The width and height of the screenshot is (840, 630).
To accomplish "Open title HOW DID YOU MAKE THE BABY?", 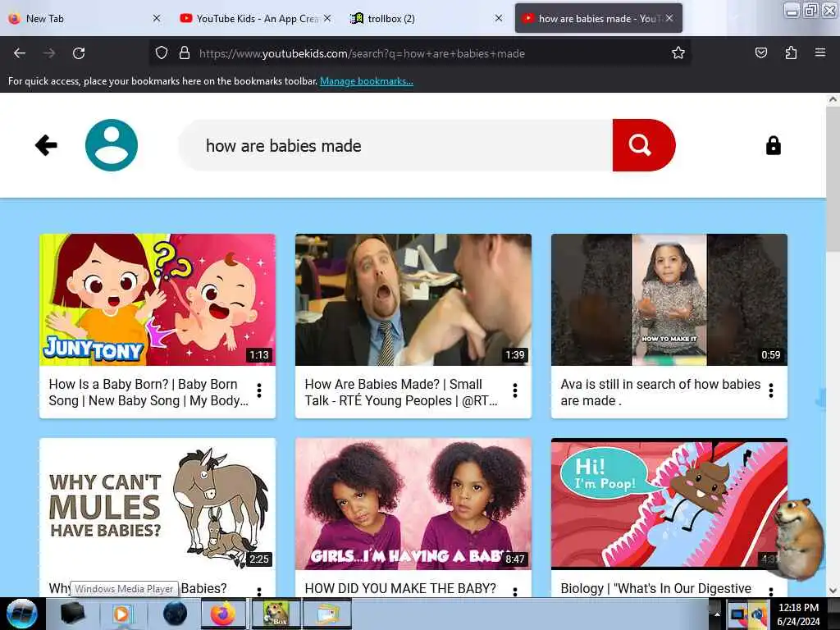I will pos(400,588).
